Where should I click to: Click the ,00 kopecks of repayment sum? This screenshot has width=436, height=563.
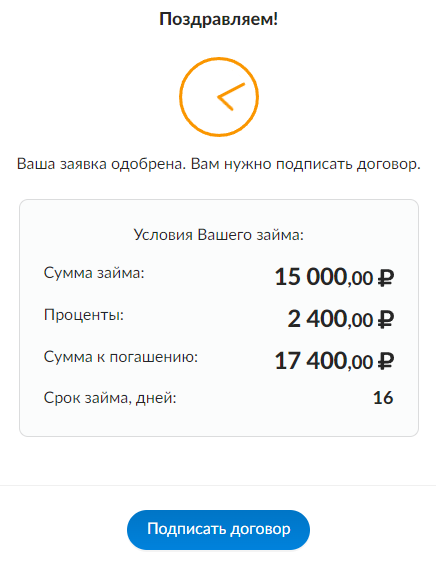point(361,363)
